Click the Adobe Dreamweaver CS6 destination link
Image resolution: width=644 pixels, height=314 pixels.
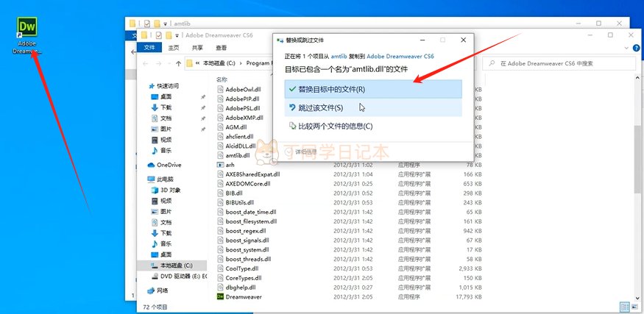click(400, 56)
